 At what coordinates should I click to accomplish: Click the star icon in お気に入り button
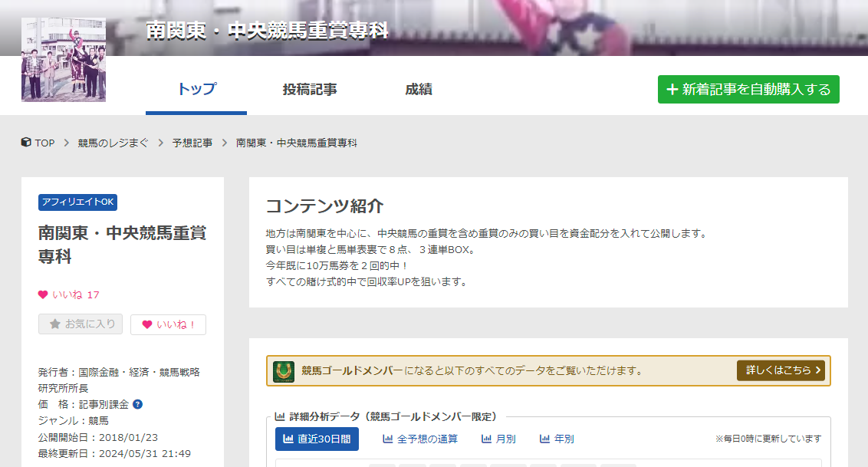click(54, 324)
